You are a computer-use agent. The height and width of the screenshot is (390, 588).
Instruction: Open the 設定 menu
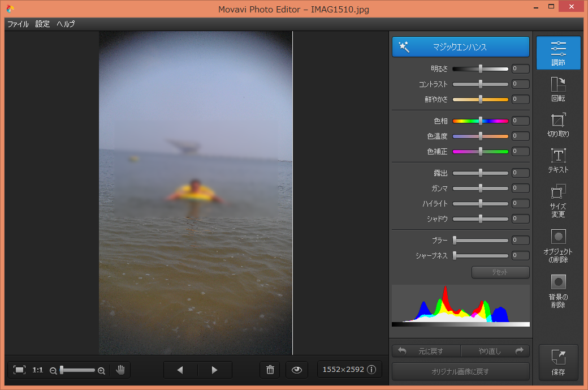point(42,24)
